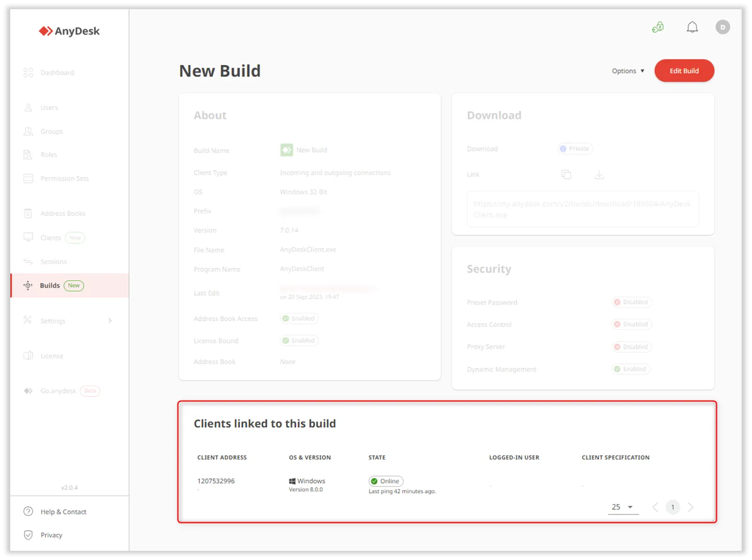Click the Help & Contact question icon

point(29,511)
